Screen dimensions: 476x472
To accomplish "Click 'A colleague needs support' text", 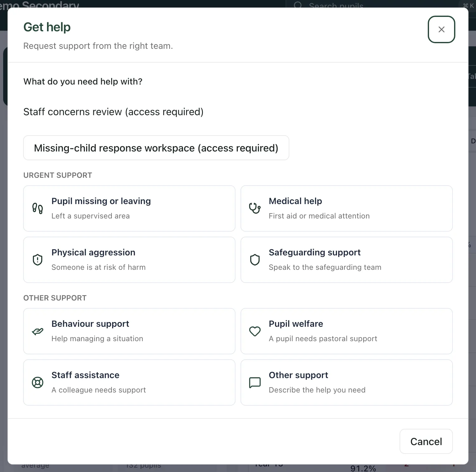I will click(x=99, y=390).
